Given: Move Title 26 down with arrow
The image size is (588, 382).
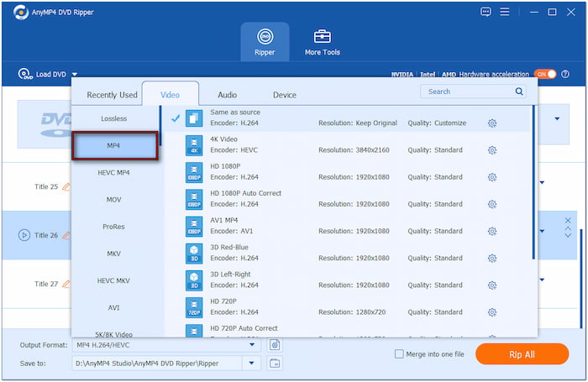Looking at the screenshot, I should [568, 235].
